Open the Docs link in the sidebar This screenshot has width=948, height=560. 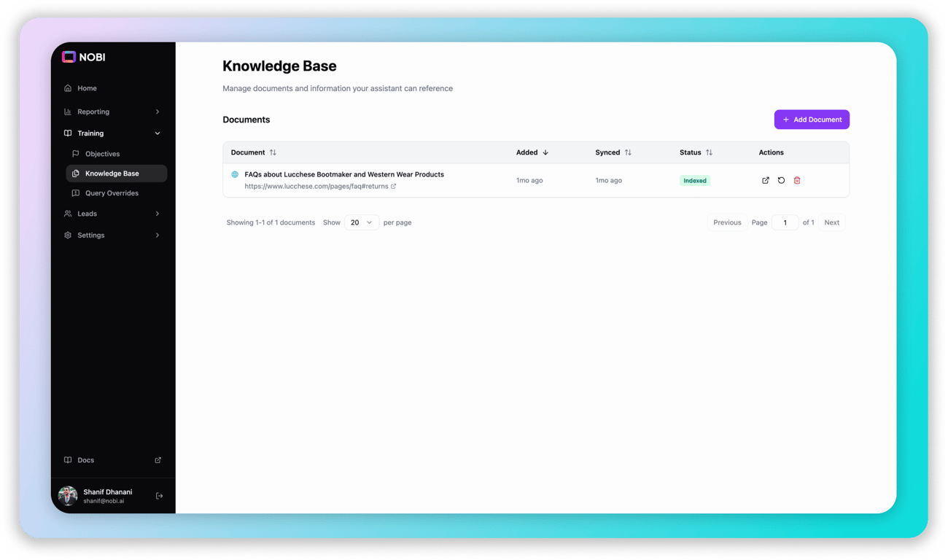click(113, 460)
